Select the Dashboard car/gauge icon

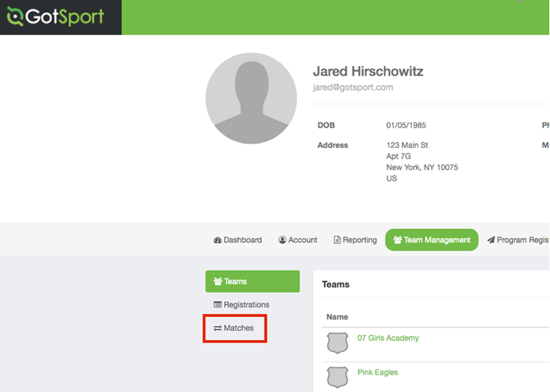point(218,239)
